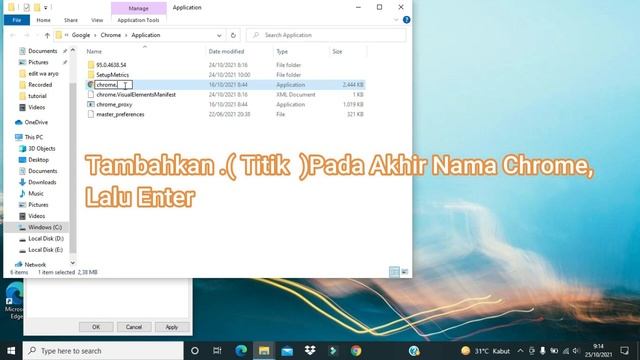Go up one folder level arrow

(x=47, y=35)
